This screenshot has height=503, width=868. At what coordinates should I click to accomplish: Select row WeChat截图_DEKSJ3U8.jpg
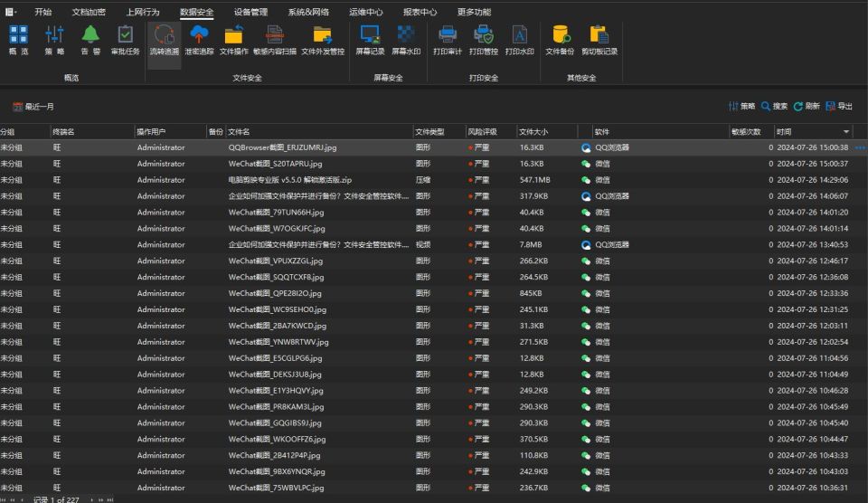[x=434, y=375]
